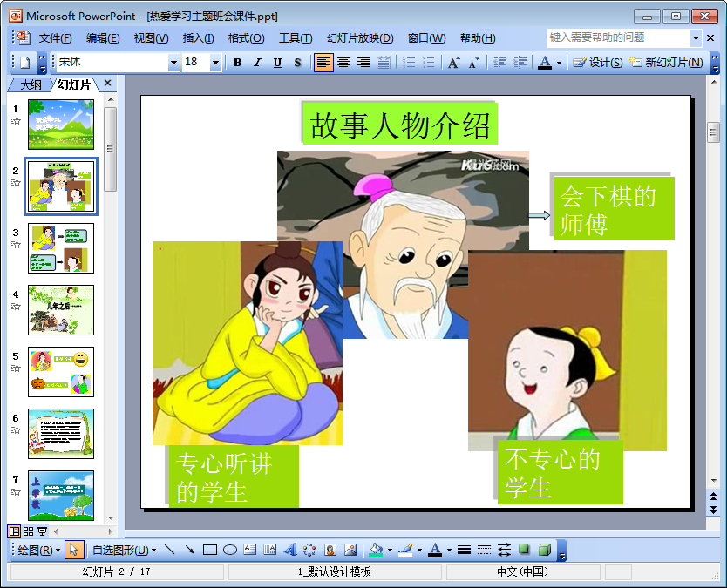The height and width of the screenshot is (588, 727).
Task: Open the font name dropdown
Action: pyautogui.click(x=173, y=63)
